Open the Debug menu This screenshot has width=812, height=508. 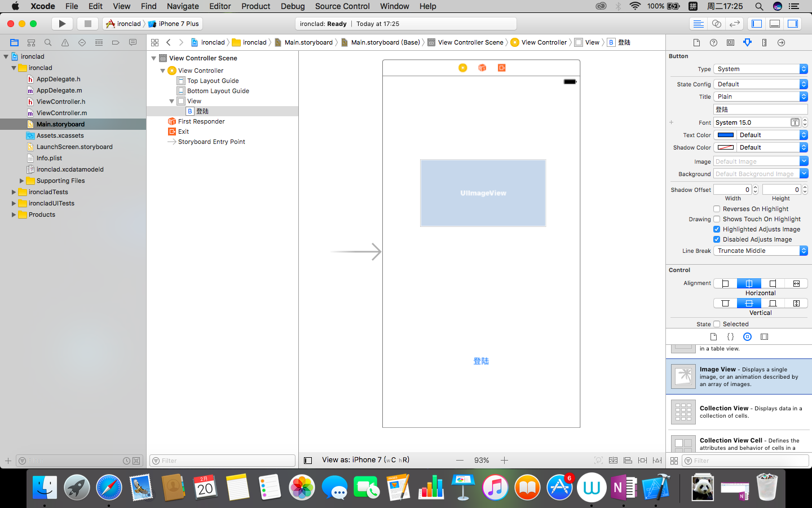click(293, 6)
